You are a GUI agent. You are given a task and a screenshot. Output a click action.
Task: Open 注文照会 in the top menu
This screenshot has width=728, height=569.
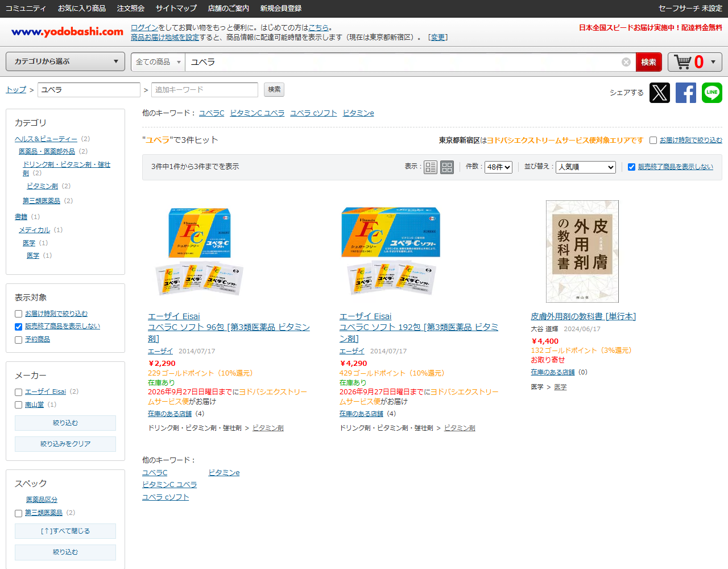tap(131, 9)
